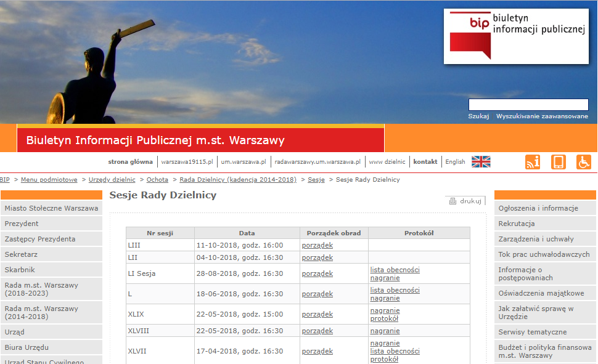Open Urząd sidebar item
The height and width of the screenshot is (364, 598).
click(52, 332)
